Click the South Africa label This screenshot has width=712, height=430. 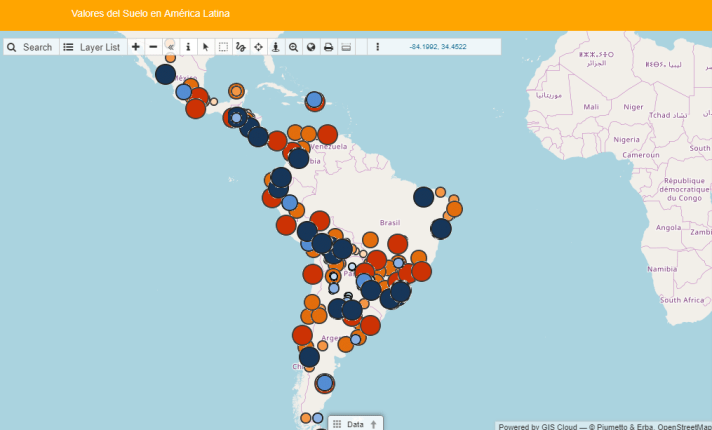coord(682,300)
